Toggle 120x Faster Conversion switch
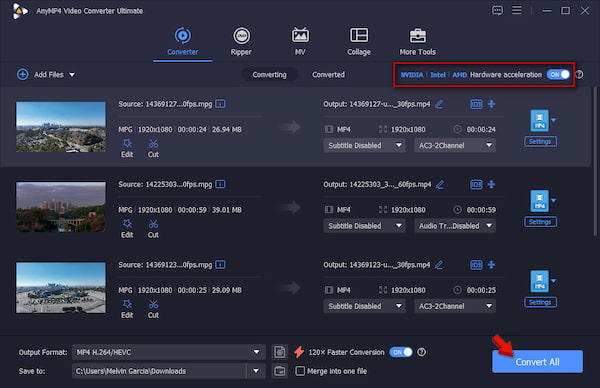 coord(401,352)
